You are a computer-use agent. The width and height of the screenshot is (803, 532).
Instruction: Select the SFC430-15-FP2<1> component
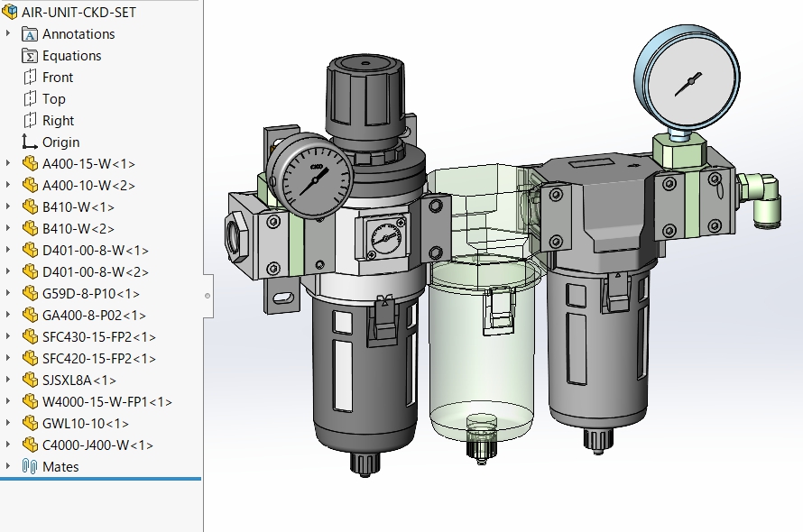[95, 336]
